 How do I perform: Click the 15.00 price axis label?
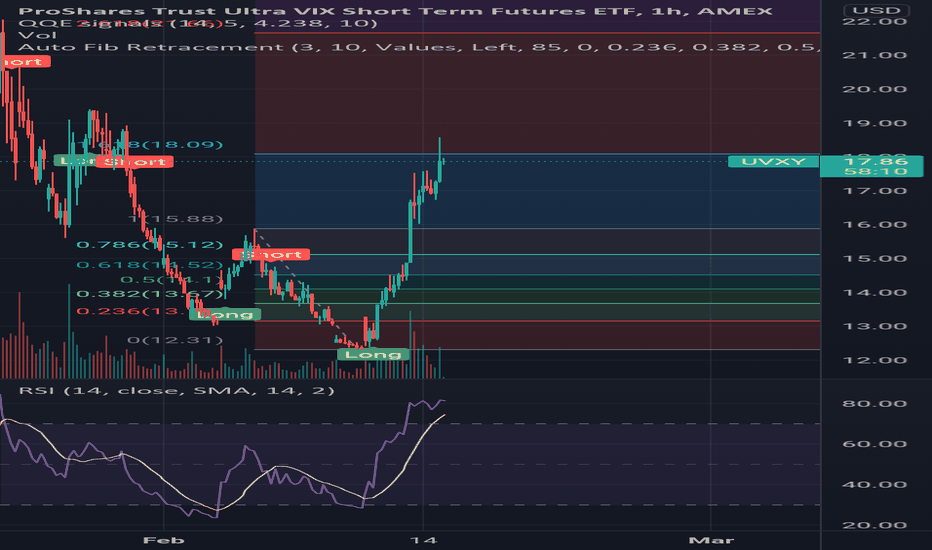[x=874, y=259]
